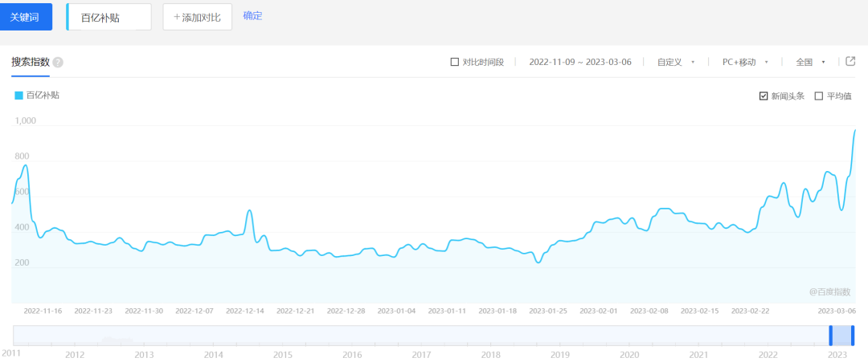Viewport: 868px width, 362px height.
Task: Click the timeline slider's left handle
Action: (x=830, y=335)
